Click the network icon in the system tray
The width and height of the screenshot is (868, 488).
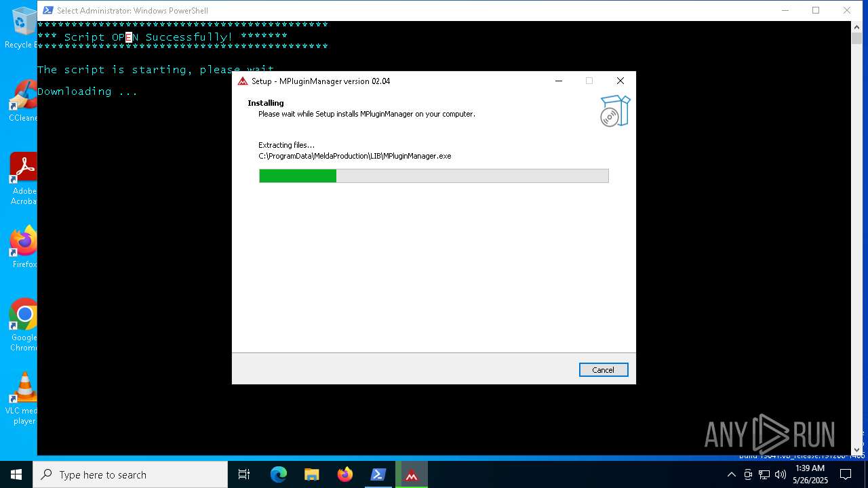point(764,474)
